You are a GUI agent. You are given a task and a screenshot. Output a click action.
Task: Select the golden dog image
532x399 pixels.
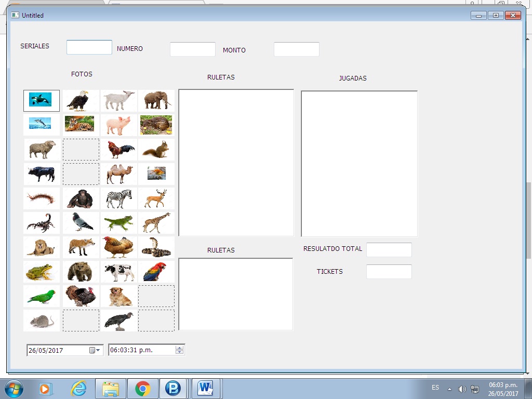pyautogui.click(x=119, y=296)
